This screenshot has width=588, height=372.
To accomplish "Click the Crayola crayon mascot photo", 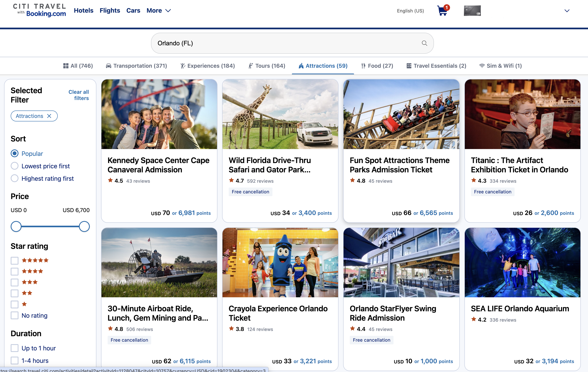I will [280, 262].
